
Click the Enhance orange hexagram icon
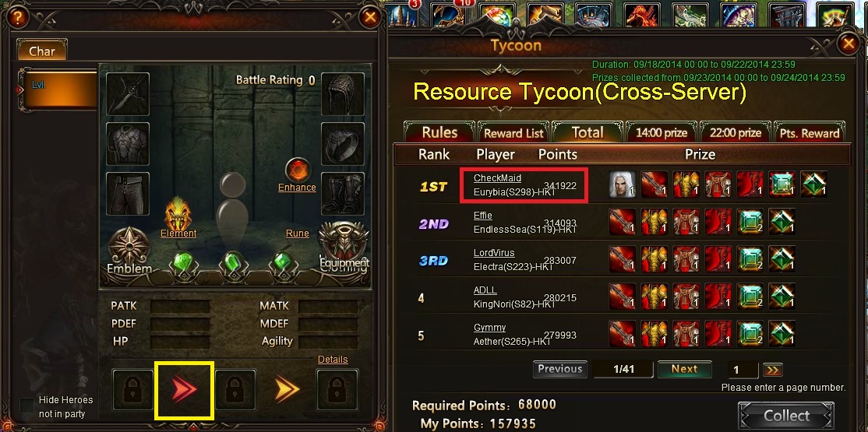click(x=298, y=170)
